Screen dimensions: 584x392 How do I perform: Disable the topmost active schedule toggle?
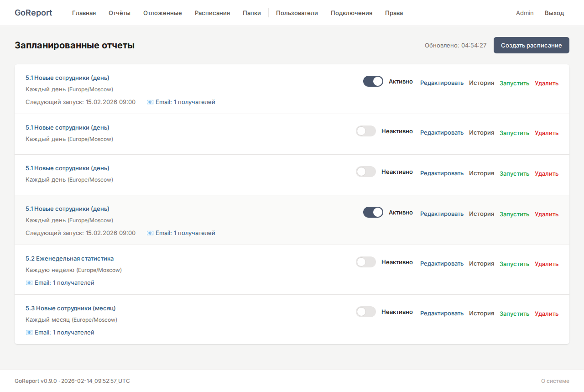pos(373,82)
